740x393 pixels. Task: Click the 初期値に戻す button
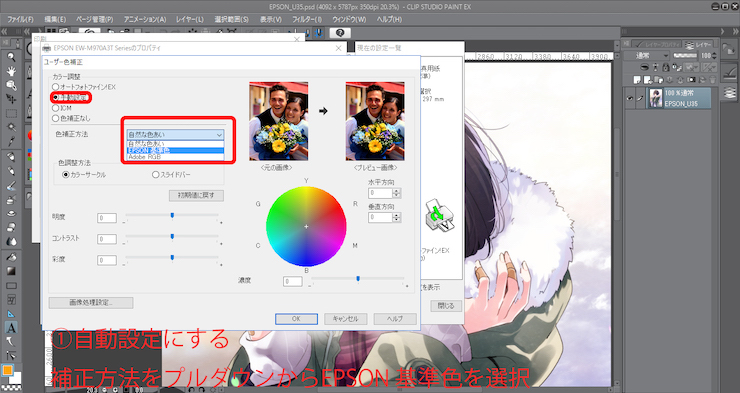[196, 195]
